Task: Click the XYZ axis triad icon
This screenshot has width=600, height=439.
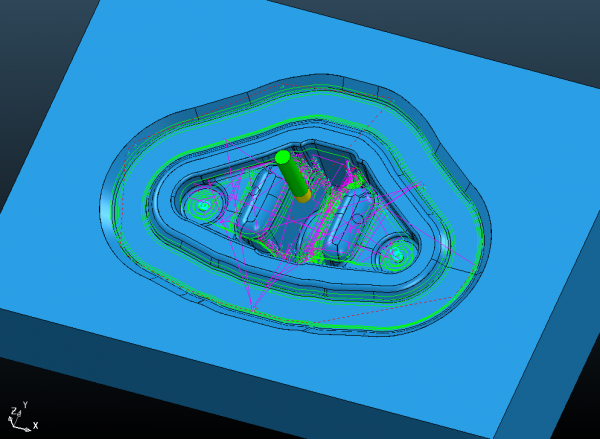Action: click(20, 415)
